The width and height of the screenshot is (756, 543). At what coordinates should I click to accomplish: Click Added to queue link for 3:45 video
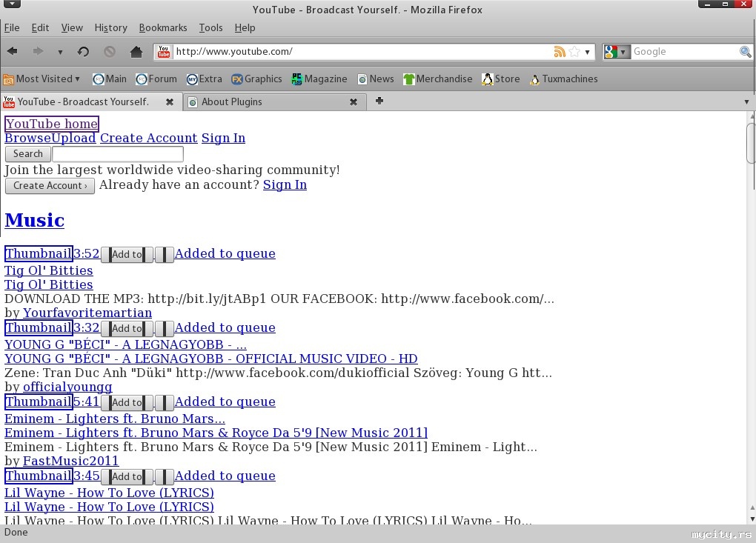[225, 476]
